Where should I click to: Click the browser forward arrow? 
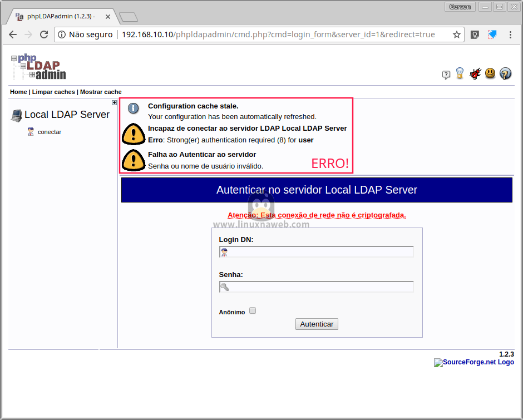[x=28, y=34]
